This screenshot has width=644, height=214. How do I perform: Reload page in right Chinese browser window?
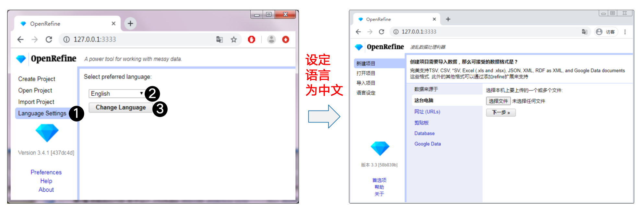[382, 32]
